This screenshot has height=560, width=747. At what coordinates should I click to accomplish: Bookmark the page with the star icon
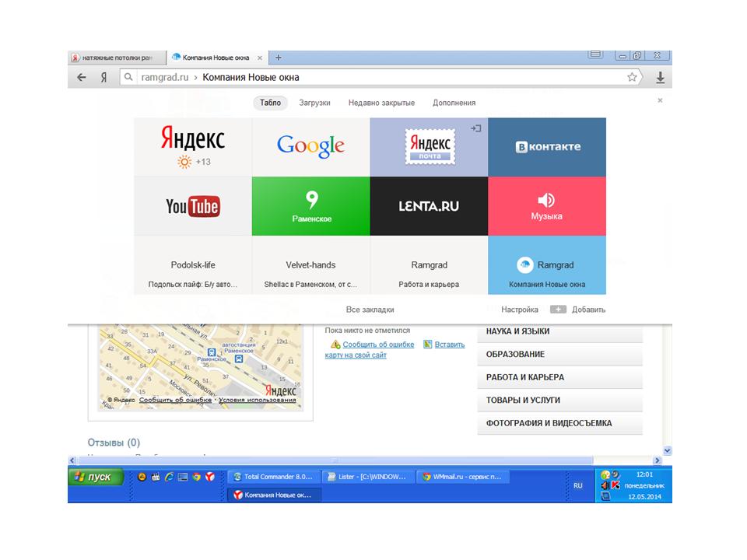pyautogui.click(x=632, y=77)
